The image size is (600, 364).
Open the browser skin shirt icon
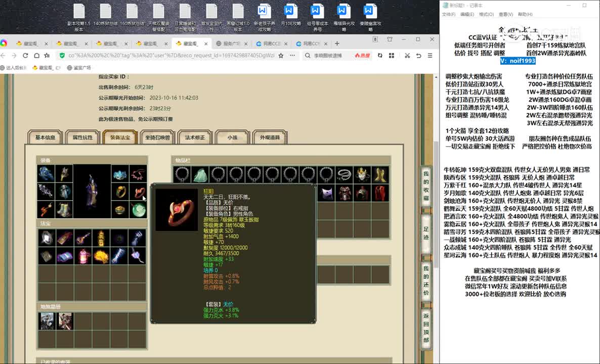(x=390, y=39)
